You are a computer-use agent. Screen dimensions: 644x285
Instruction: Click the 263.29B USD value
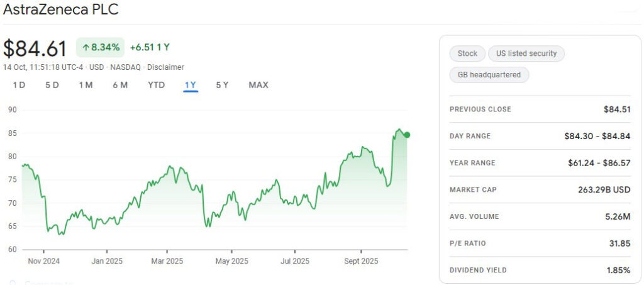pos(604,190)
